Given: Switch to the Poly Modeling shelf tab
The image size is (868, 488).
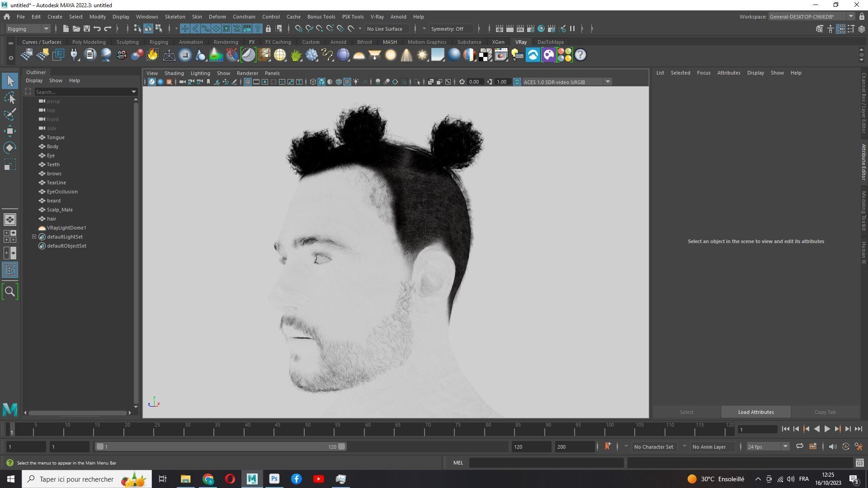Looking at the screenshot, I should click(89, 42).
